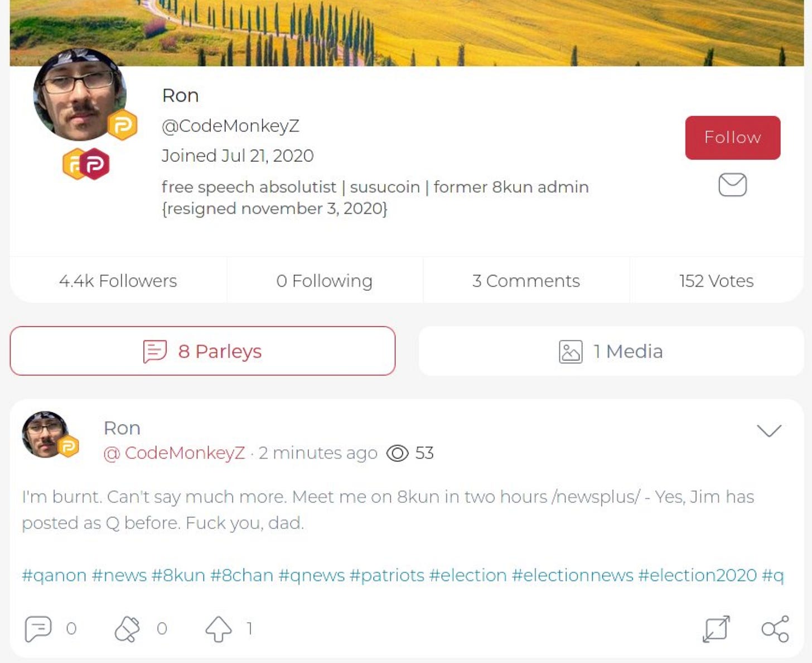Image resolution: width=812 pixels, height=663 pixels.
Task: View the 4.4k Followers list
Action: [118, 281]
